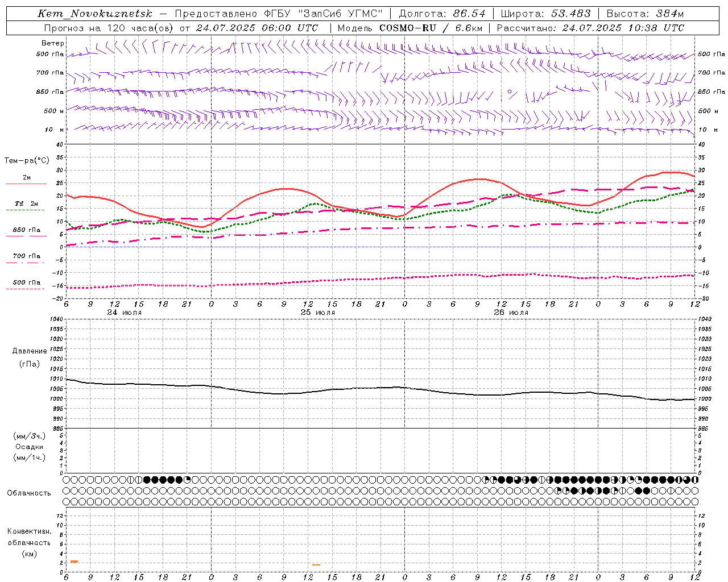Click the 'Облачность' cloud cover label
The image size is (728, 582).
[x=29, y=493]
